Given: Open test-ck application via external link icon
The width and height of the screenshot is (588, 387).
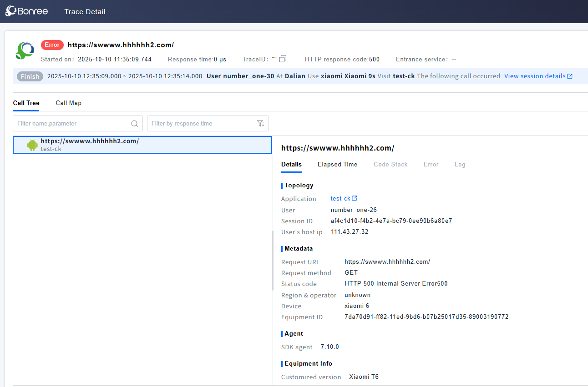Looking at the screenshot, I should [355, 198].
